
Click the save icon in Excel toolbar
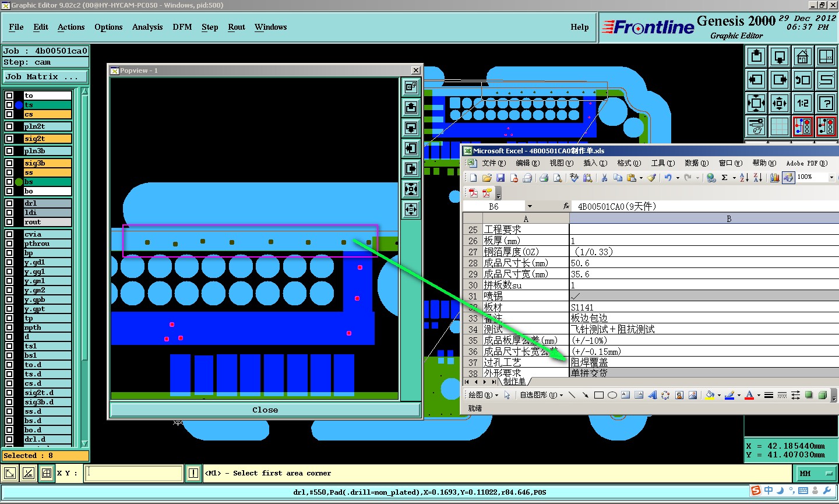click(x=500, y=178)
